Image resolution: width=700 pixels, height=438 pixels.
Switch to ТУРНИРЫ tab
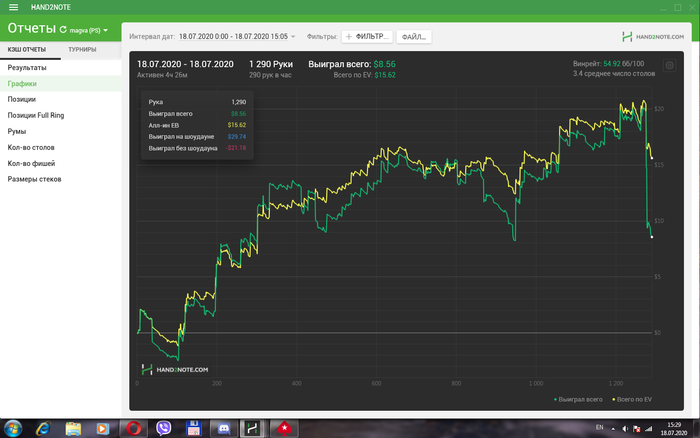click(82, 50)
